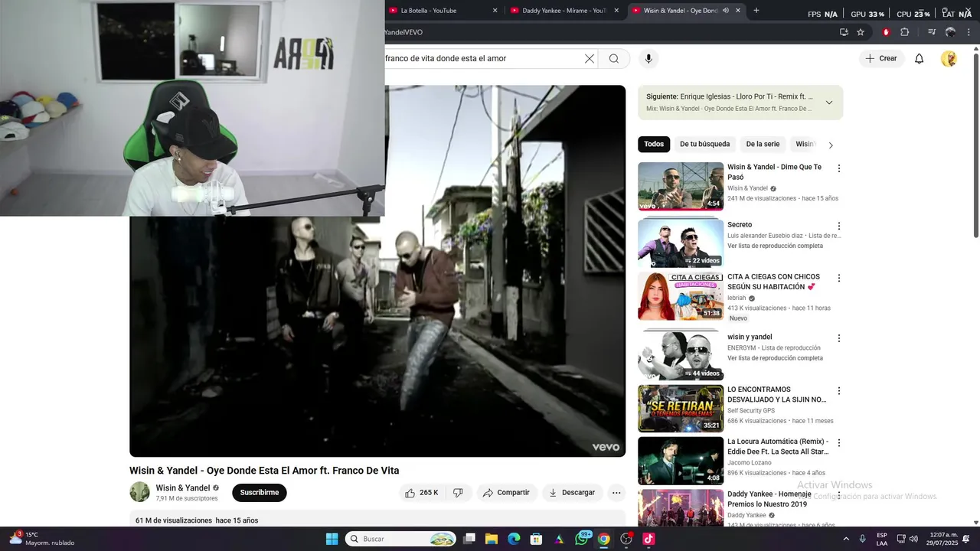Open the Chrome profile avatar

click(x=951, y=32)
